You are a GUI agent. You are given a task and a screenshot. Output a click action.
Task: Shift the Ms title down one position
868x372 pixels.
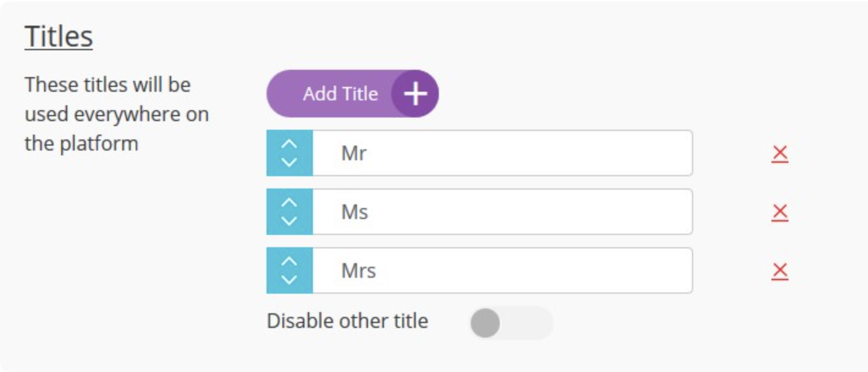point(290,221)
